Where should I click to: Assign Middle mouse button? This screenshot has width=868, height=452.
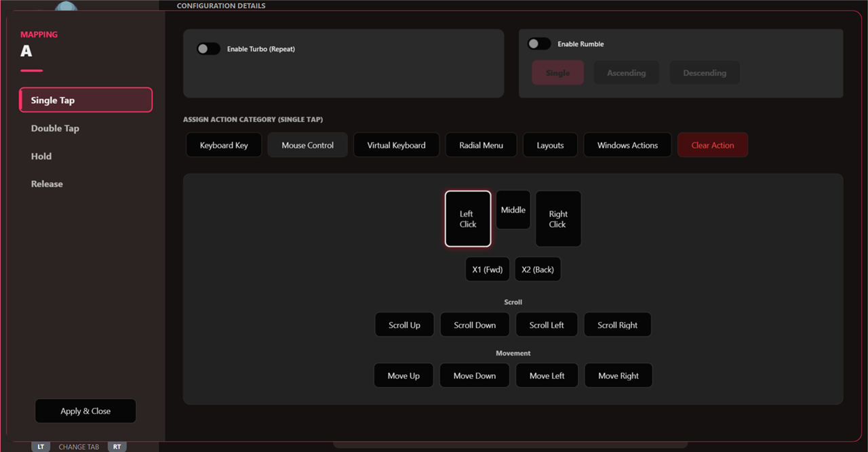[513, 210]
